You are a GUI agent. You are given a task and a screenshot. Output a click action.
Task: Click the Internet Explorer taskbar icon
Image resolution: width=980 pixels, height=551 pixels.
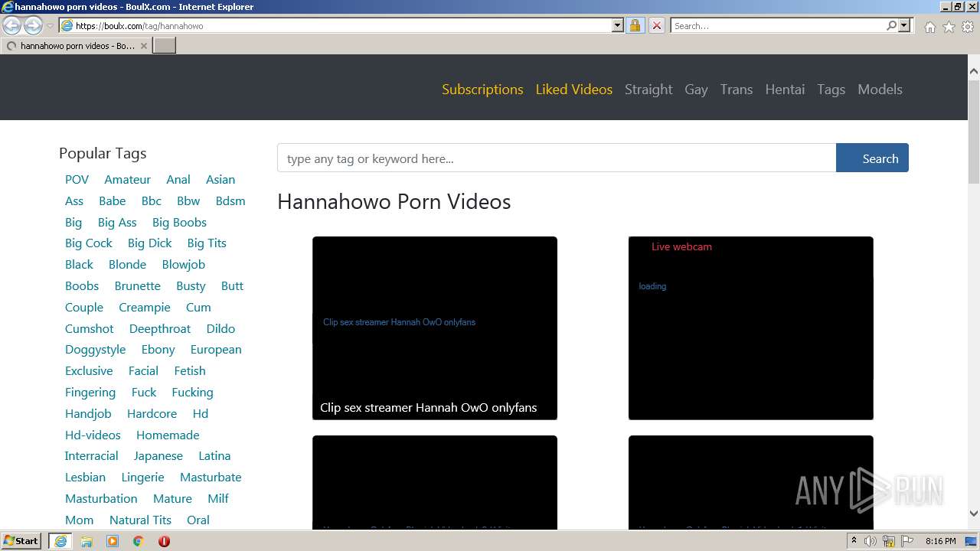click(60, 541)
